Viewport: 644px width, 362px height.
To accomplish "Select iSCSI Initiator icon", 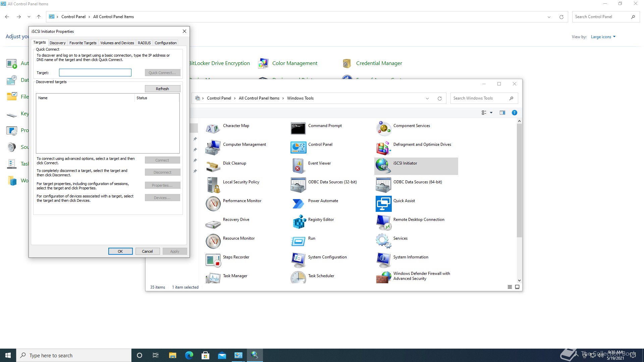I will pyautogui.click(x=383, y=166).
